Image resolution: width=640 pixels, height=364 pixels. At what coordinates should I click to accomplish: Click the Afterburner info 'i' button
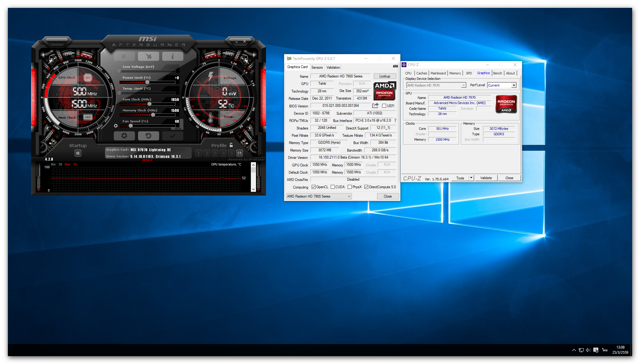172,56
